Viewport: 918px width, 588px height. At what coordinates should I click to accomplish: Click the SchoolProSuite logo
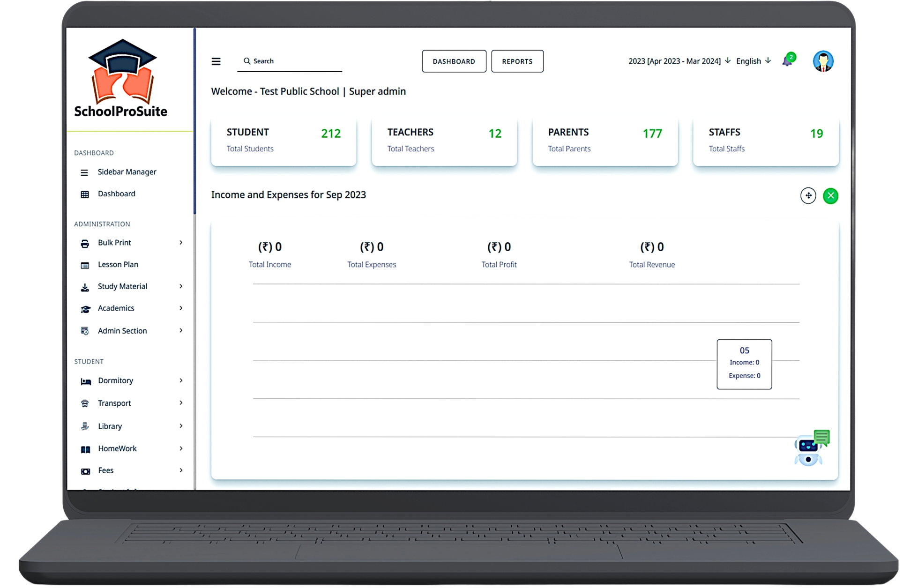click(121, 78)
